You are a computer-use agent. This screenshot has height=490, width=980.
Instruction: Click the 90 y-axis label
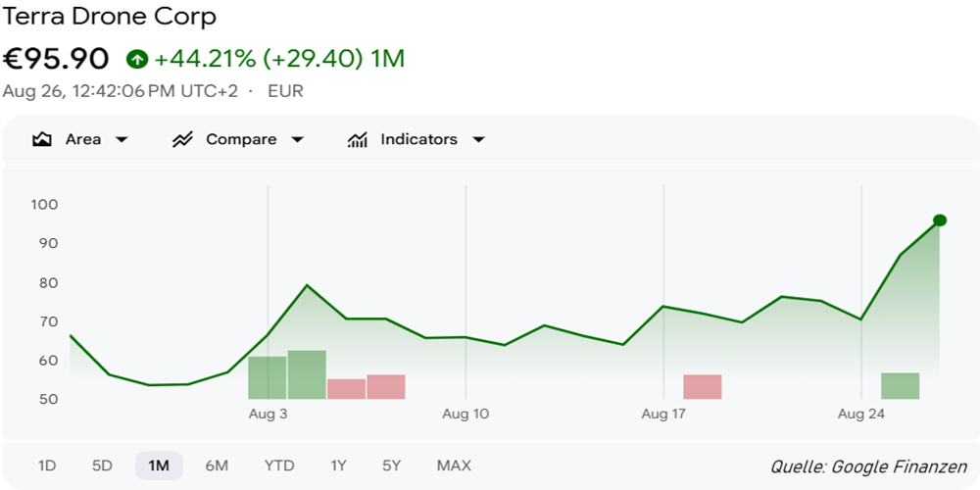click(x=49, y=243)
